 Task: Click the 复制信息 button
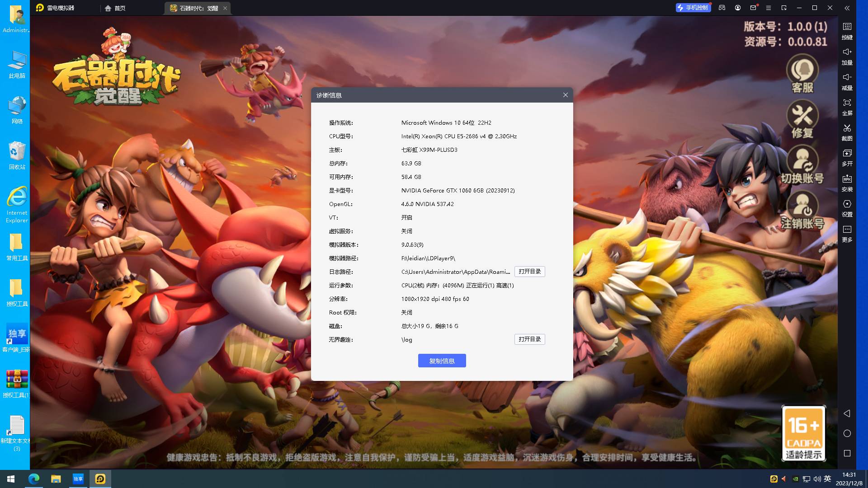point(442,361)
